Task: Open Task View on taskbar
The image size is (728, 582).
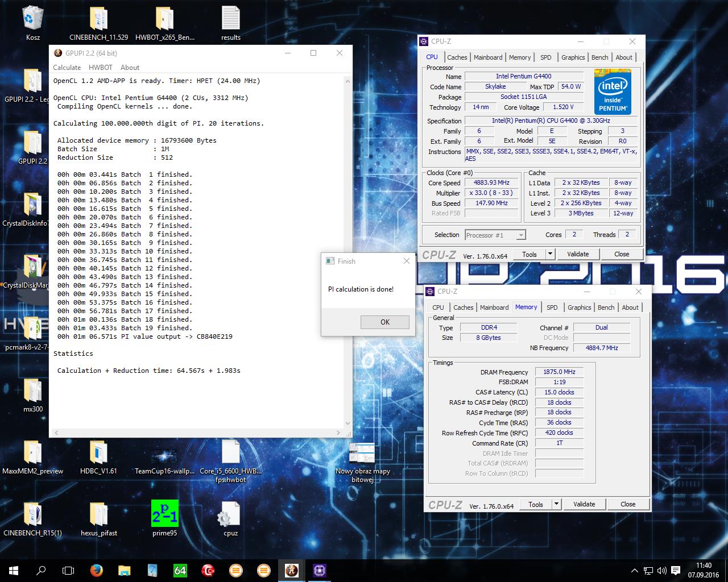Action: point(68,570)
